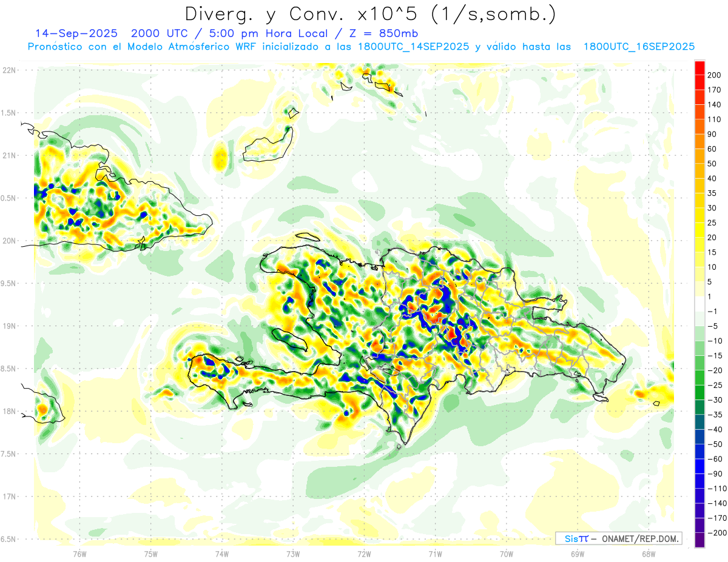
Task: Click the '-50' color bar label
Action: coord(715,444)
